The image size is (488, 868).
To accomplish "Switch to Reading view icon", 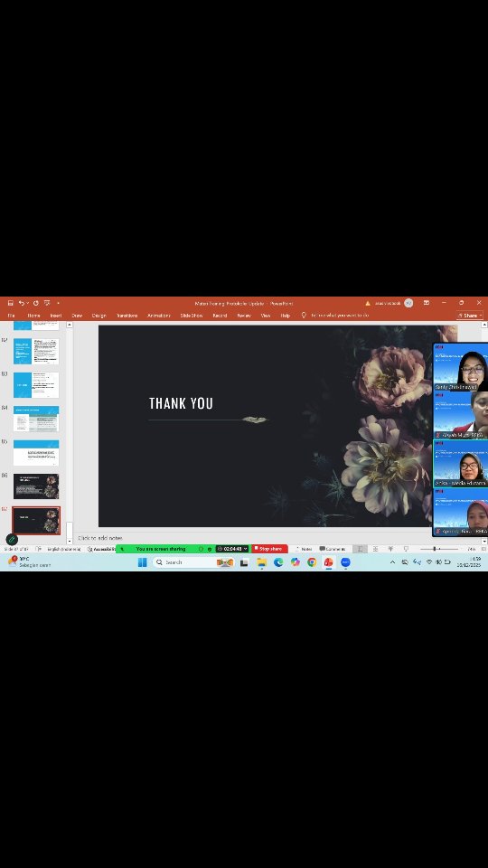I will 390,549.
